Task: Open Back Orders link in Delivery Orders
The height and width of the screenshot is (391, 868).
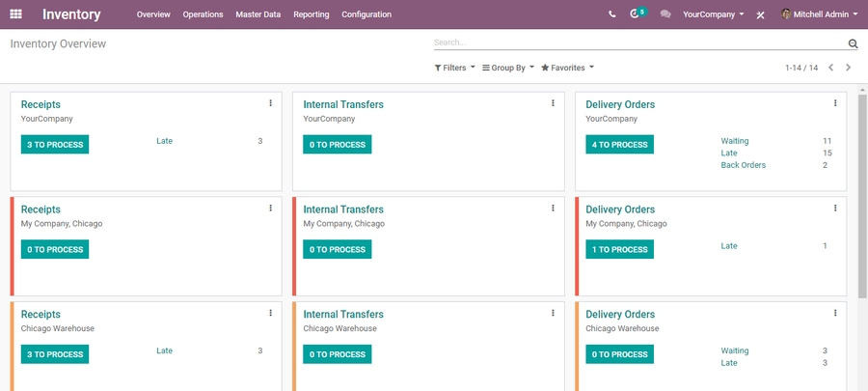Action: (x=743, y=165)
